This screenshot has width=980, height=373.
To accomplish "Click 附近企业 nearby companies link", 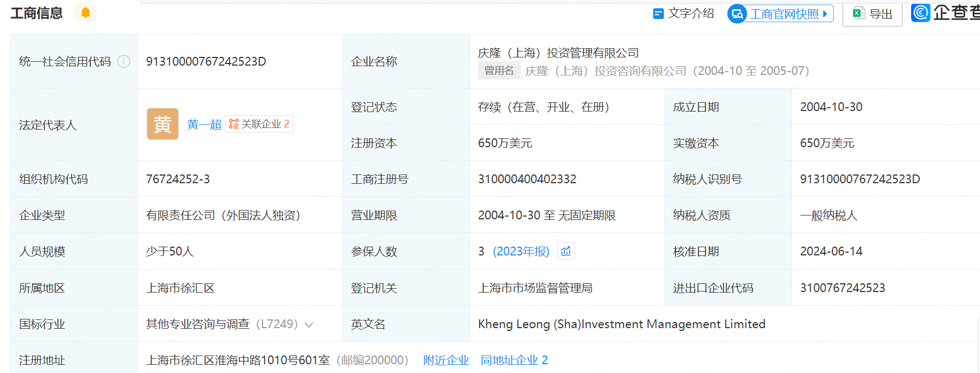I will pos(446,360).
